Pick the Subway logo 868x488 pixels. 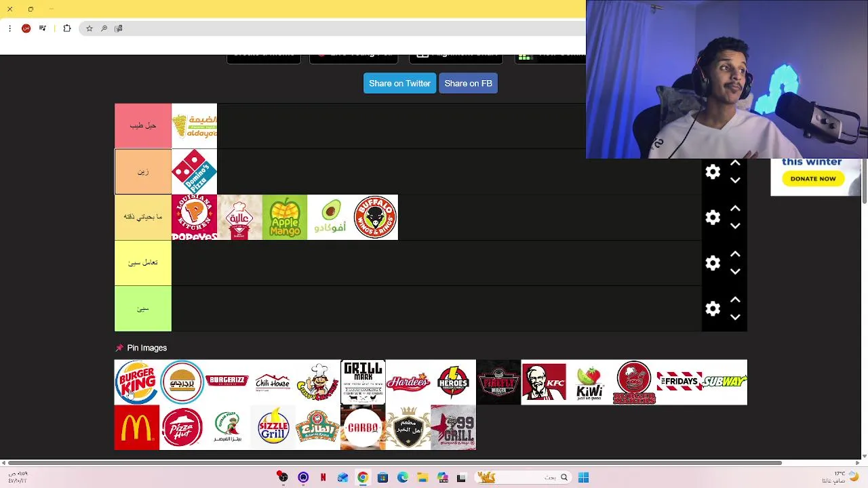tap(724, 382)
